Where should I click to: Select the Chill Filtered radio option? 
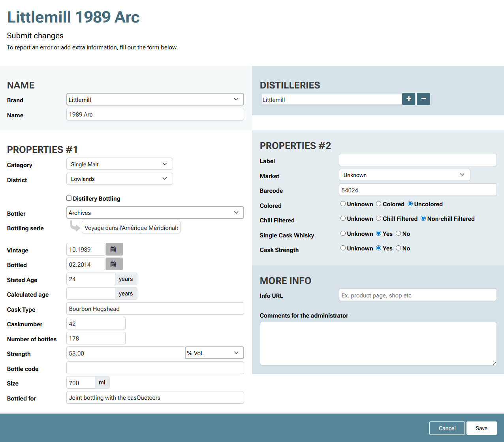point(378,218)
